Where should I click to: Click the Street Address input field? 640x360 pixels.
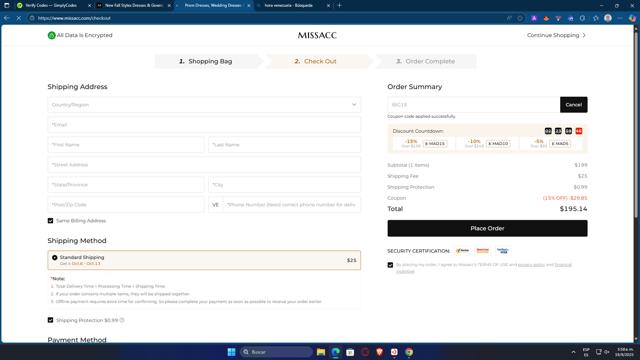[x=204, y=164]
